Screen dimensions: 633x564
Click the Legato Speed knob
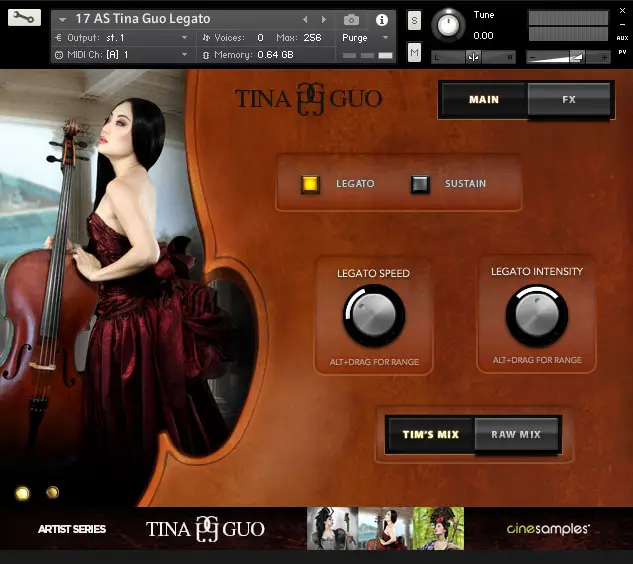coord(374,315)
